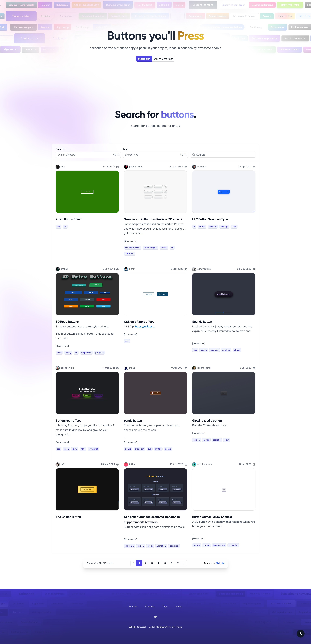Expand tags list sort arrows
311x644 pixels.
click(x=185, y=155)
